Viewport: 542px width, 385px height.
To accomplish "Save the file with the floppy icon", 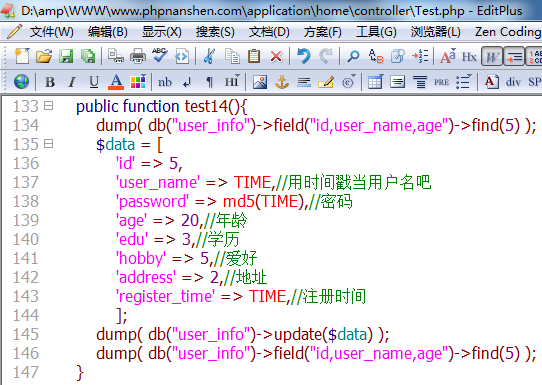I will click(x=66, y=56).
